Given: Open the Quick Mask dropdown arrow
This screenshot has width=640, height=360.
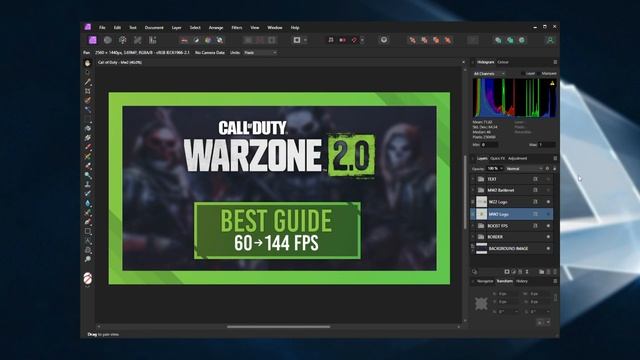Looking at the screenshot, I should coord(306,40).
